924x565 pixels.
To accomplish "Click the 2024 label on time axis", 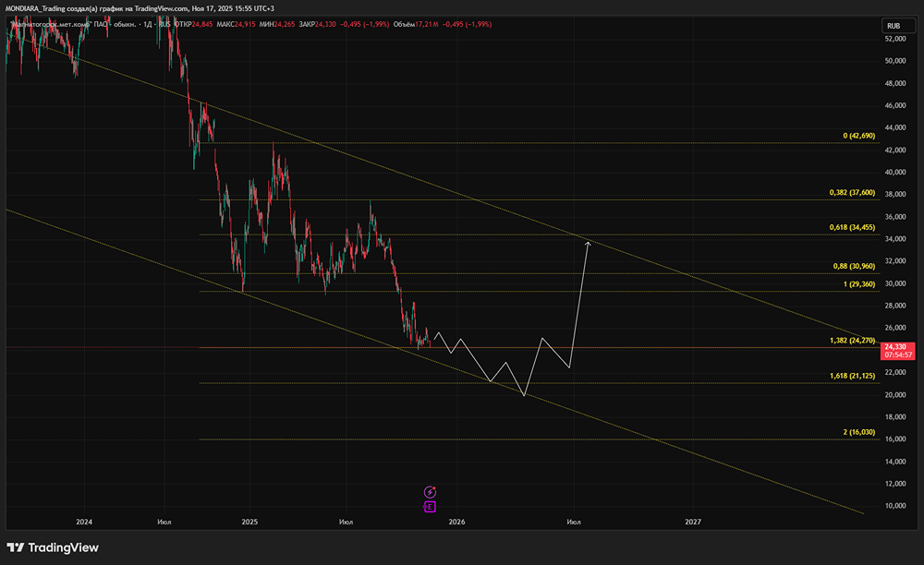I will click(x=84, y=522).
